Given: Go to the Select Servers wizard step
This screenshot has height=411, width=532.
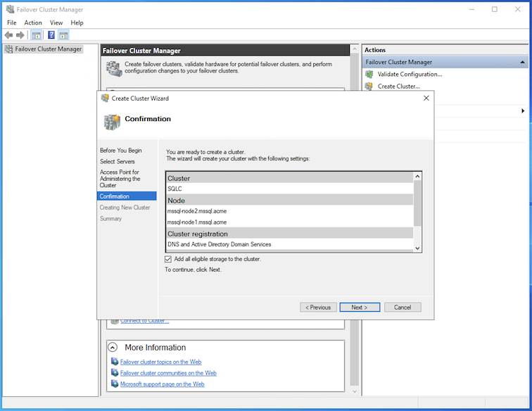Looking at the screenshot, I should point(118,162).
